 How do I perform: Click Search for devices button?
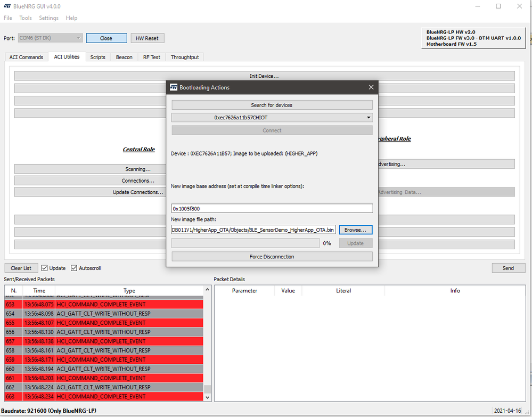pos(272,105)
